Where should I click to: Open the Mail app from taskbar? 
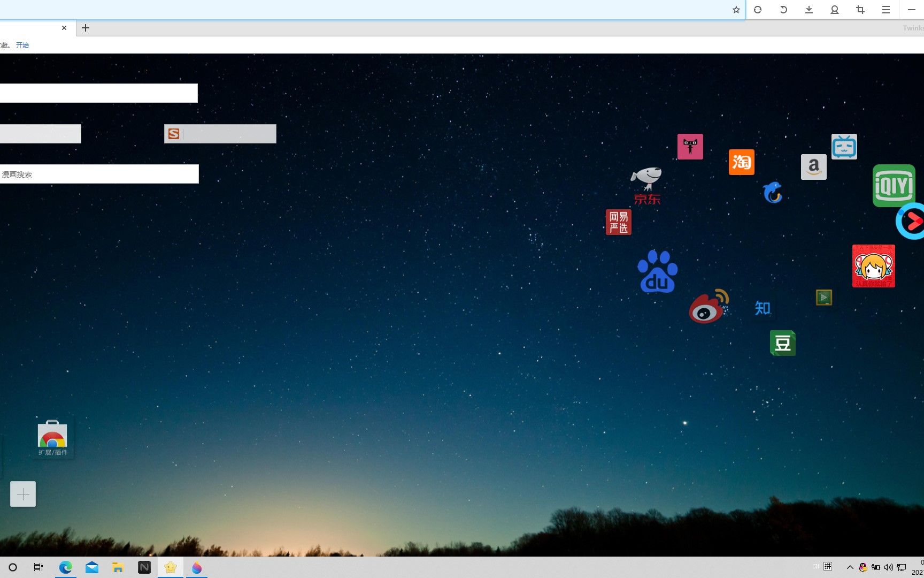tap(92, 567)
